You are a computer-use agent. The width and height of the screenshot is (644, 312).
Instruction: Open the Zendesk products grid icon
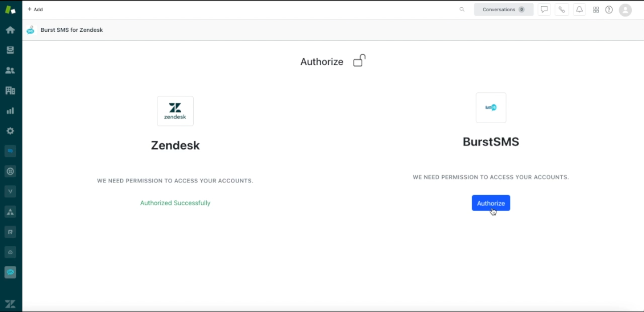596,9
